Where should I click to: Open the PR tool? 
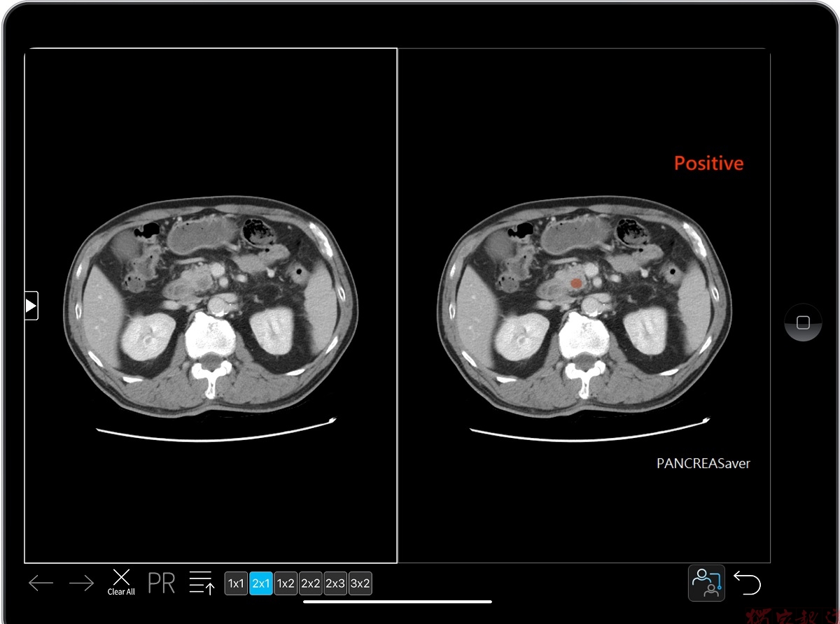tap(162, 583)
